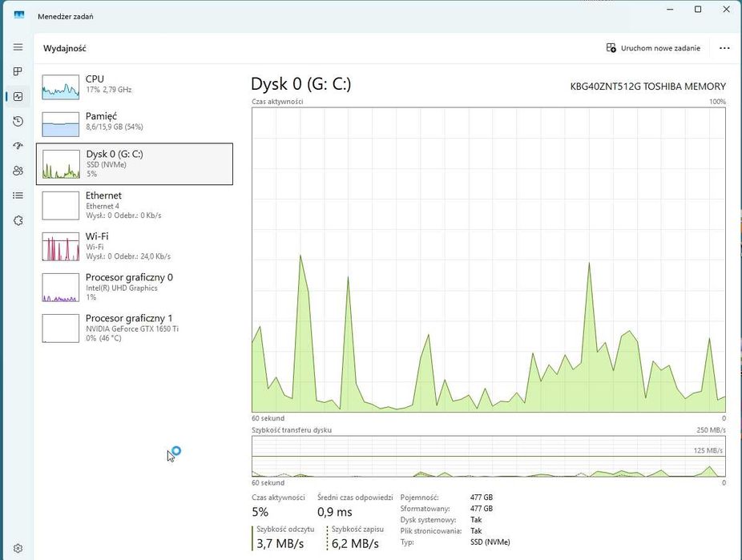Click the 125 MB/s graph scale label
The width and height of the screenshot is (742, 560).
[708, 450]
